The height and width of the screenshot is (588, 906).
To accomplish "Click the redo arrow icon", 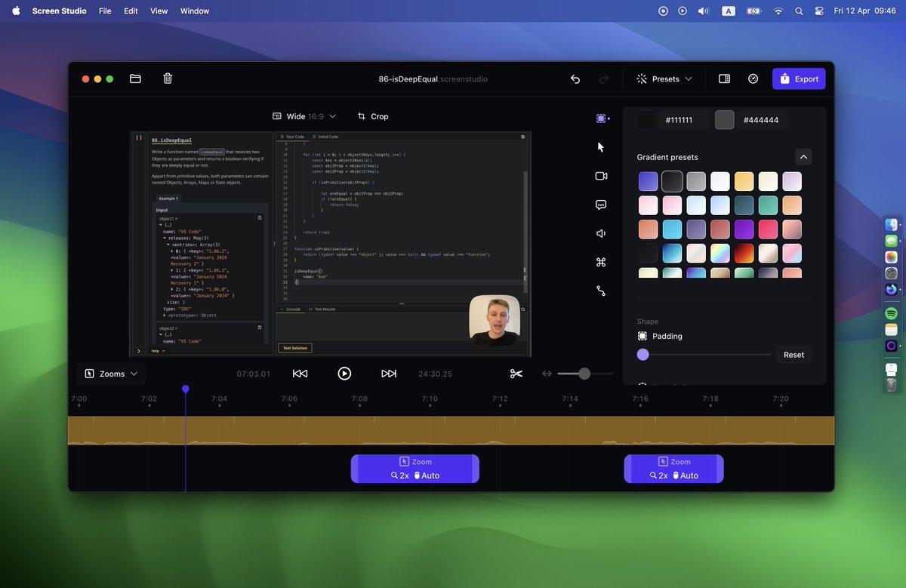I will click(x=603, y=79).
